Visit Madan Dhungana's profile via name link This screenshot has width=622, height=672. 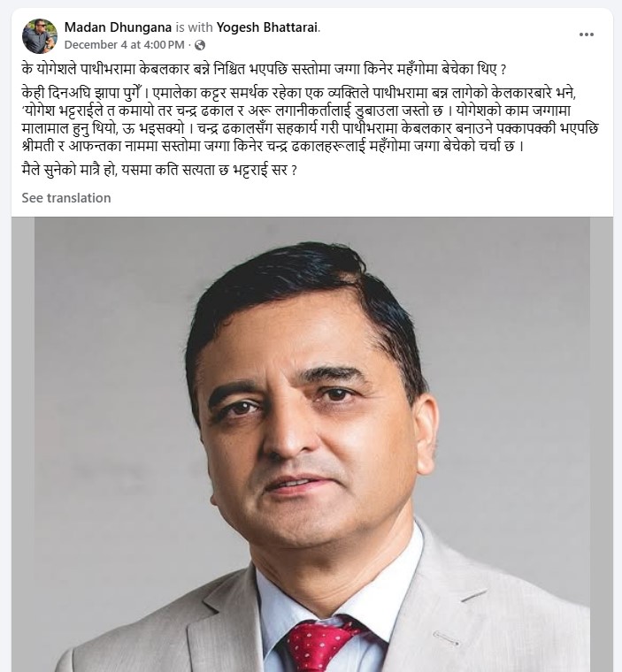click(x=118, y=27)
